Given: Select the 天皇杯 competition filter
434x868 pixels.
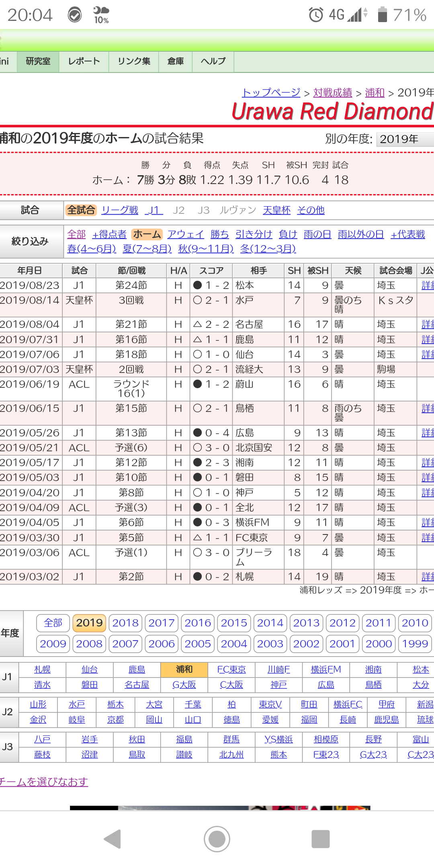Looking at the screenshot, I should coord(276,210).
